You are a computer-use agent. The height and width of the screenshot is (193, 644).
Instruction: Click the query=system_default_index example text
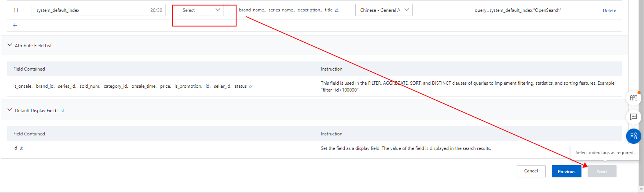pos(518,10)
